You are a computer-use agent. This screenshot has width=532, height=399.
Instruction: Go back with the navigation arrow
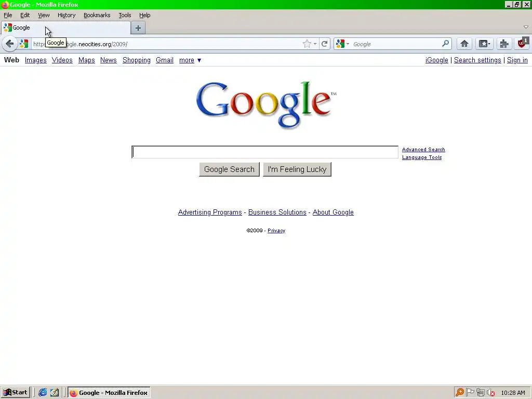[9, 44]
